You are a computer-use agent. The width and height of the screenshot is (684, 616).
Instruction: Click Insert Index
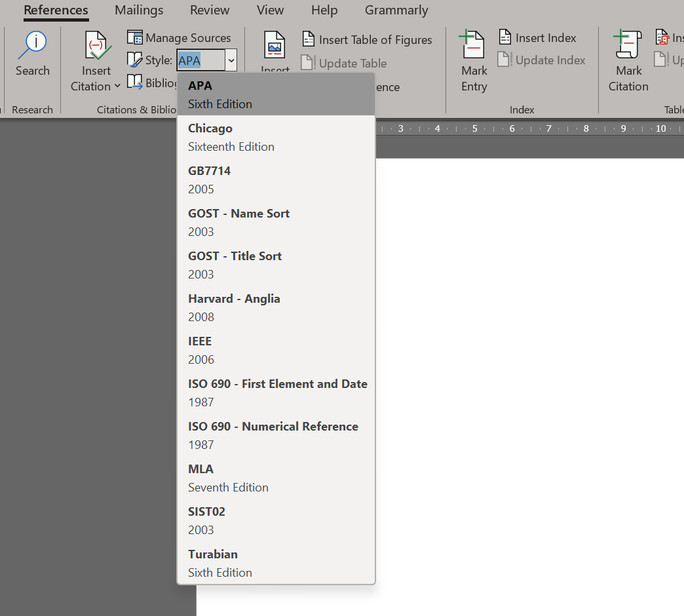point(537,38)
